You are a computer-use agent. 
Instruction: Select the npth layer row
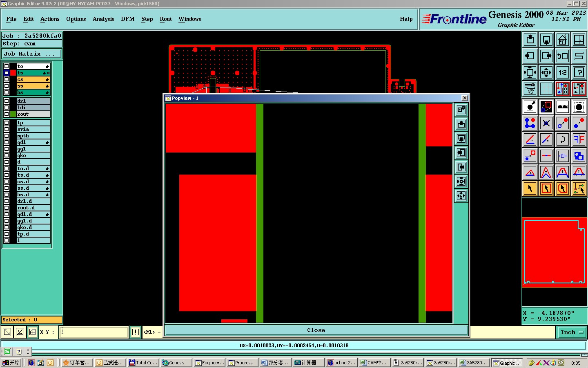coord(33,136)
